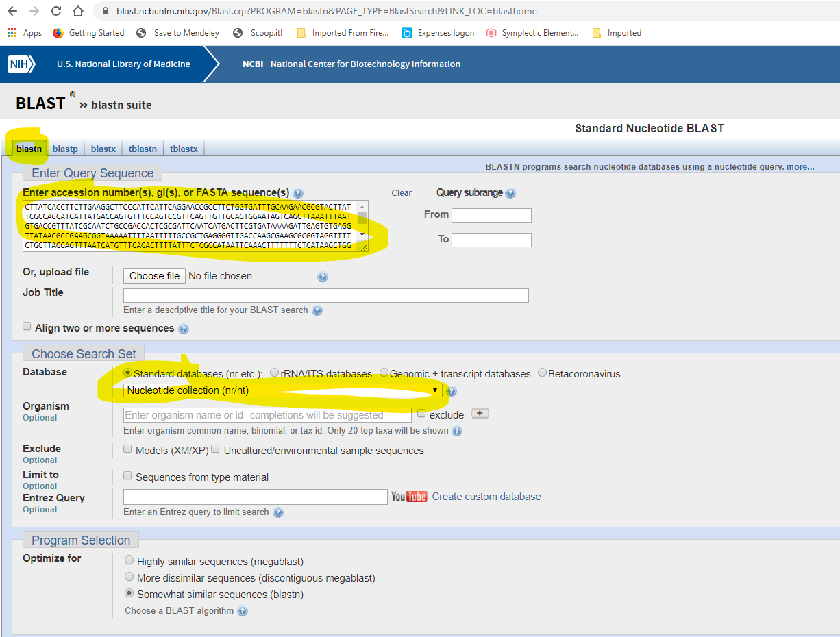This screenshot has width=840, height=637.
Task: Select Highly similar sequences (megablast) option
Action: pos(129,560)
